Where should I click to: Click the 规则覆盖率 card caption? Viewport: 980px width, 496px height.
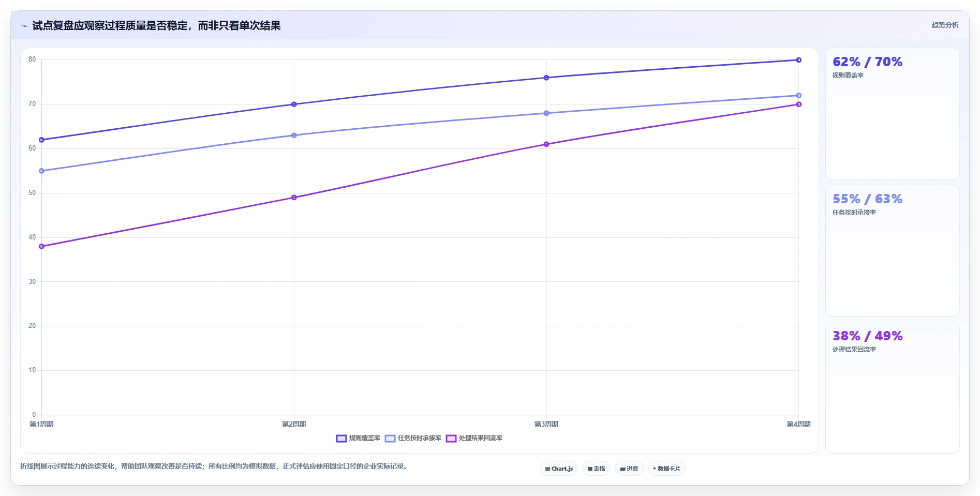848,76
